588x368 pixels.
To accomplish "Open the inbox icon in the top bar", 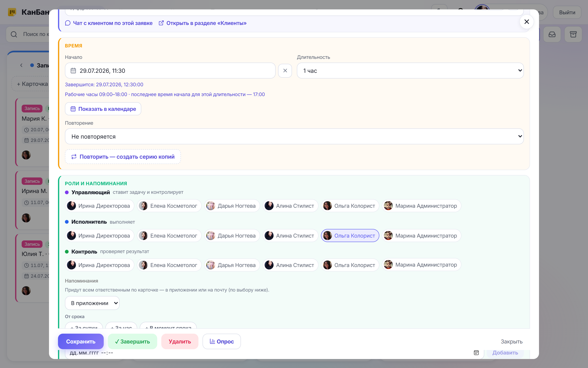I will pos(552,34).
